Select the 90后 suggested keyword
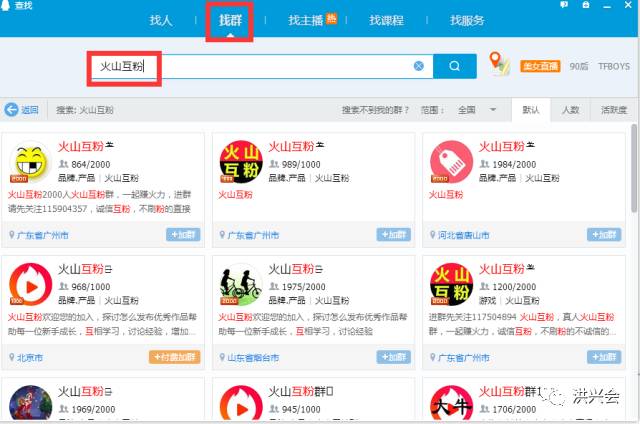This screenshot has height=424, width=640. [x=579, y=66]
